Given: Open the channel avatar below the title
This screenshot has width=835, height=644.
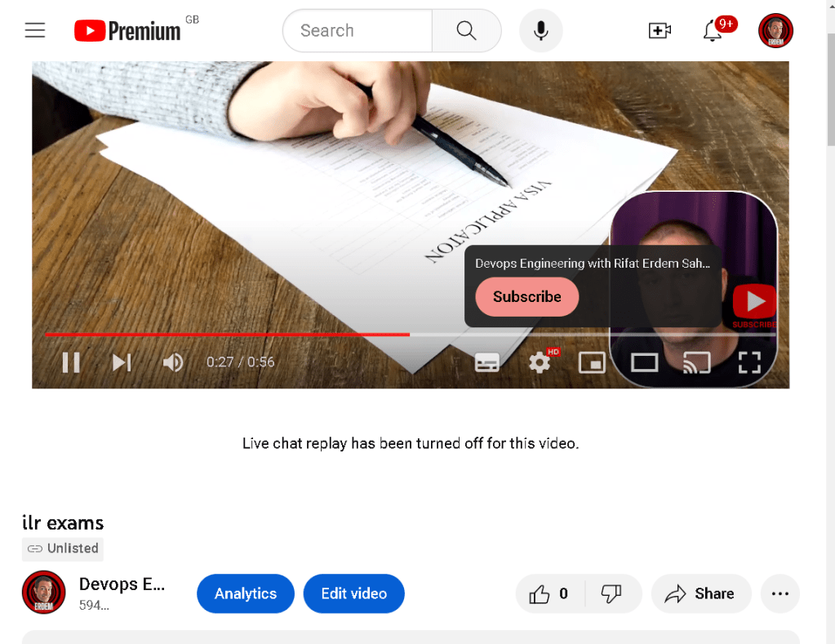Looking at the screenshot, I should click(x=43, y=593).
